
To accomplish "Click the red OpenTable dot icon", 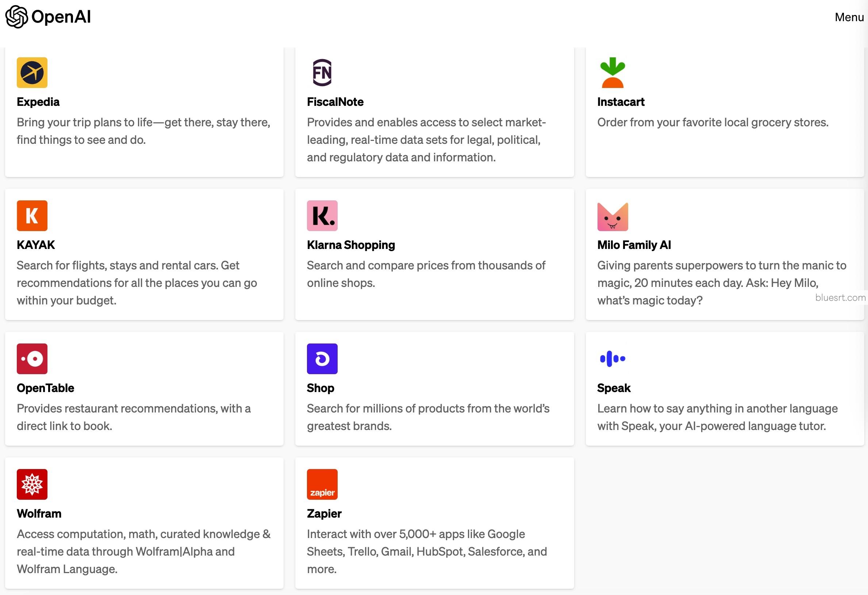I will point(32,358).
